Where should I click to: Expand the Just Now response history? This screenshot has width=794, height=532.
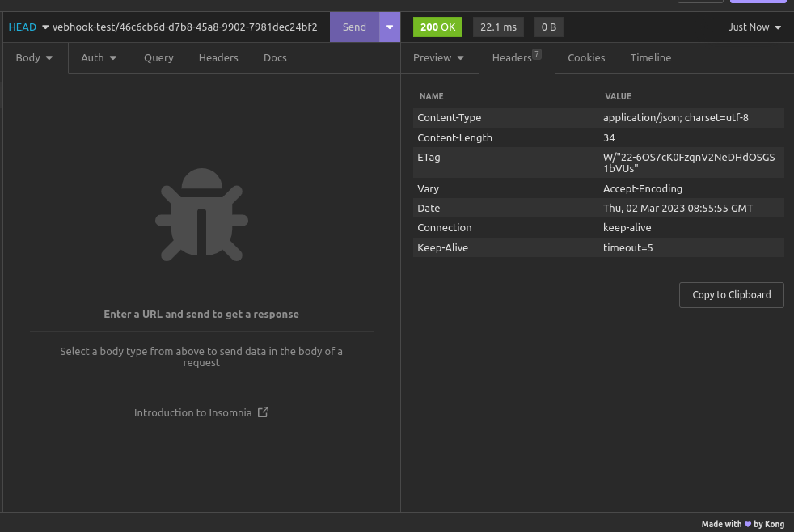[x=754, y=27]
